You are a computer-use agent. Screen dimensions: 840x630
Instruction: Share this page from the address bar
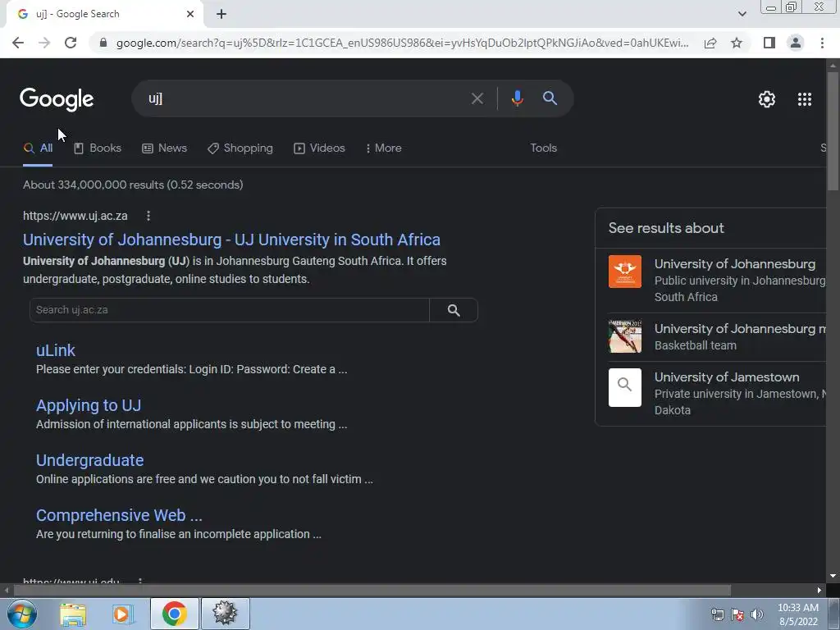click(x=710, y=43)
